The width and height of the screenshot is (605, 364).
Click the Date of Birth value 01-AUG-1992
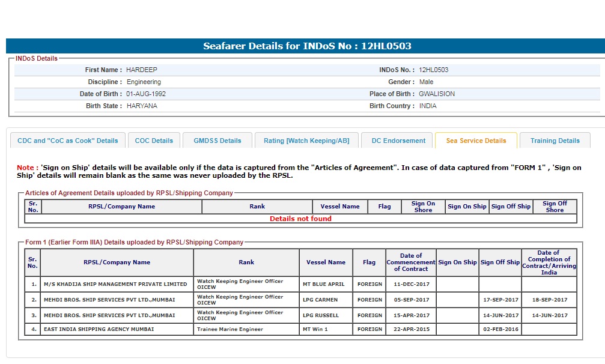coord(146,94)
